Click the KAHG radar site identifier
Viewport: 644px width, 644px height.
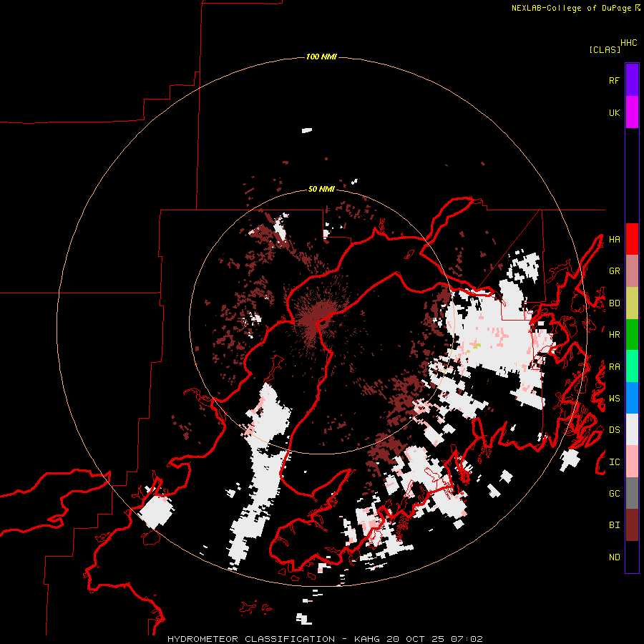coord(367,639)
